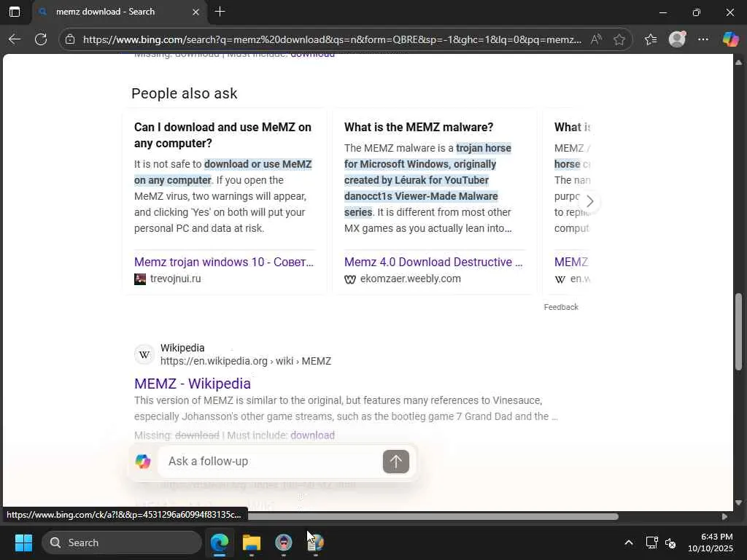Click question 'Can I download and use MeMZ'
Screen dimensions: 747x560
point(222,135)
